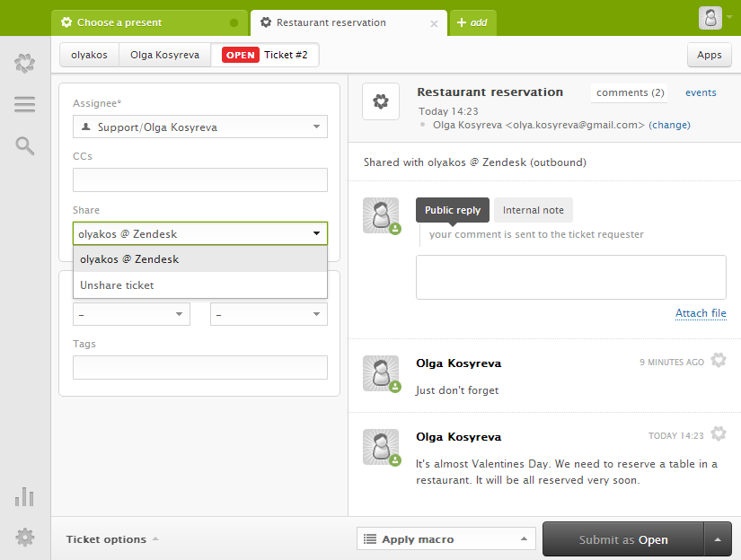Select the Ticket #2 breadcrumb
Screen dimensions: 741x560
tap(265, 55)
